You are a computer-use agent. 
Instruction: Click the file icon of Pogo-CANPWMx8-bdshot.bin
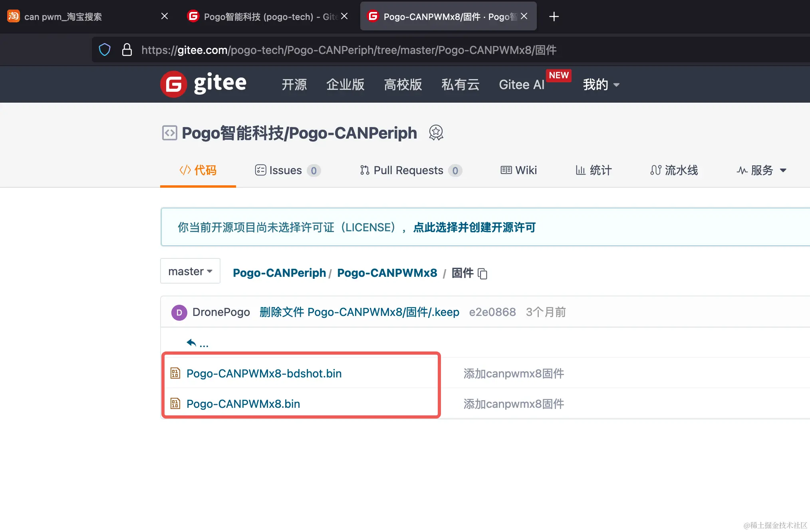click(175, 373)
